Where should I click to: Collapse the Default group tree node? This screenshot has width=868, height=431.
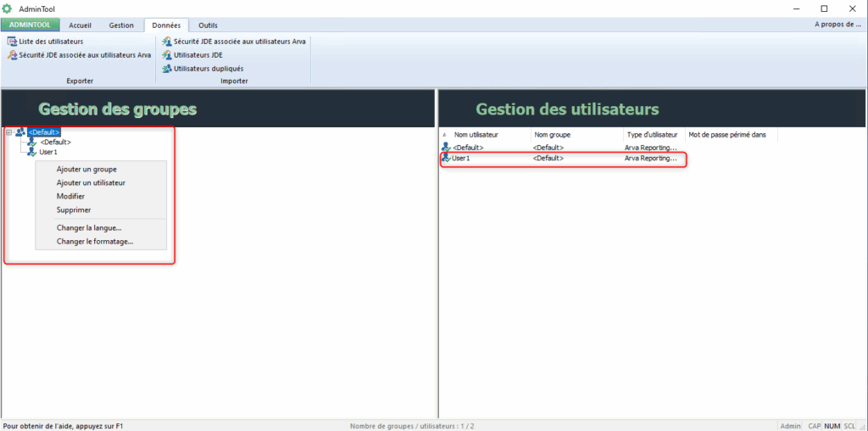click(x=8, y=132)
